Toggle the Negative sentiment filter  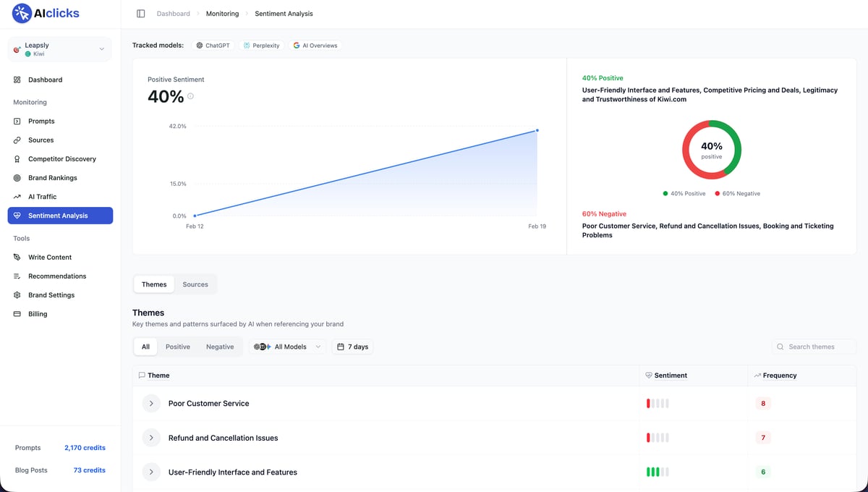click(220, 347)
